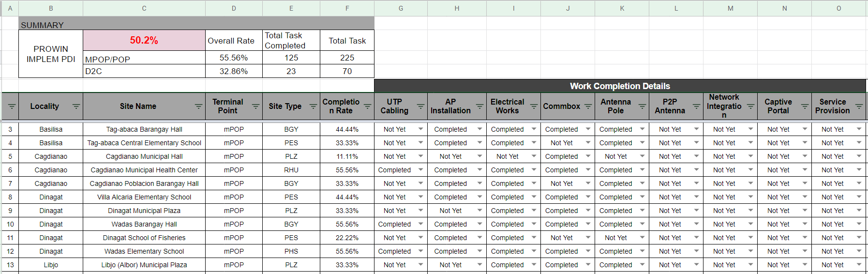Open the Terminal Point filter icon
This screenshot has height=274, width=868.
tap(255, 107)
